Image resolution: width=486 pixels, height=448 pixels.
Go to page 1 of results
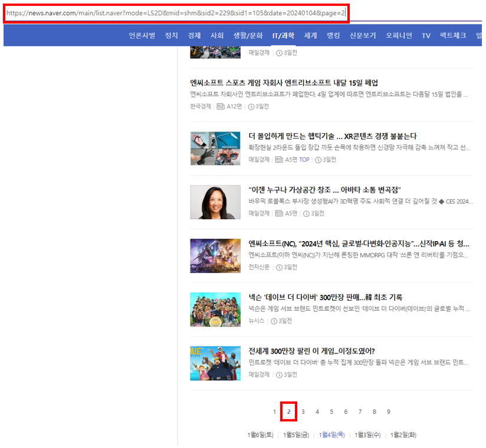[274, 412]
